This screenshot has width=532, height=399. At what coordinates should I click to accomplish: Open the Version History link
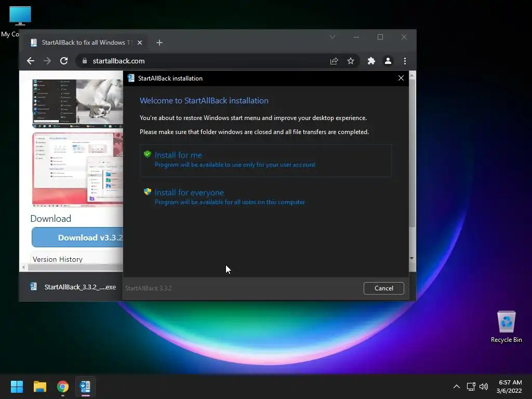[x=58, y=259]
